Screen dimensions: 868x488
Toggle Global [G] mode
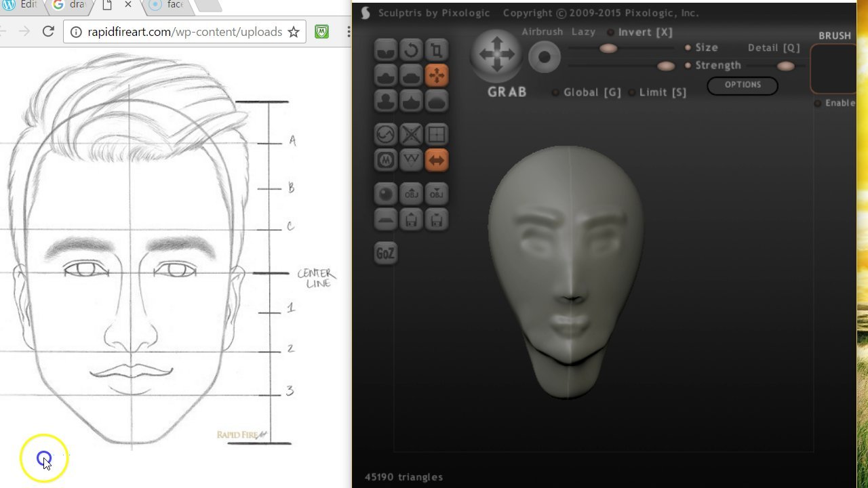pyautogui.click(x=556, y=92)
